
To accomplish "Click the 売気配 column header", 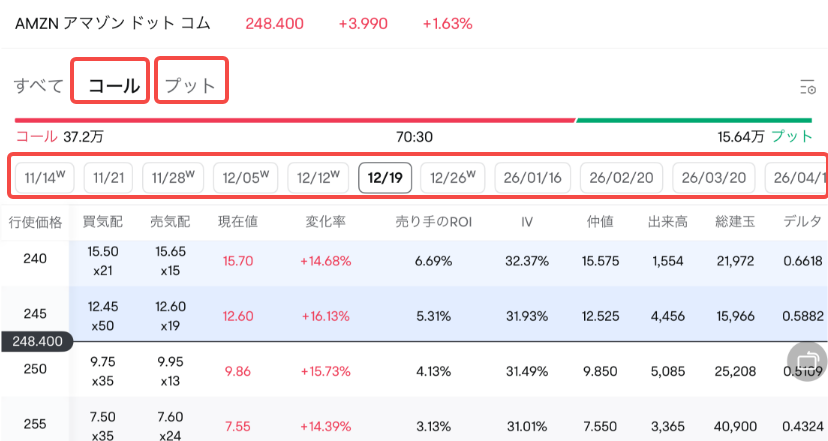I will pos(170,222).
